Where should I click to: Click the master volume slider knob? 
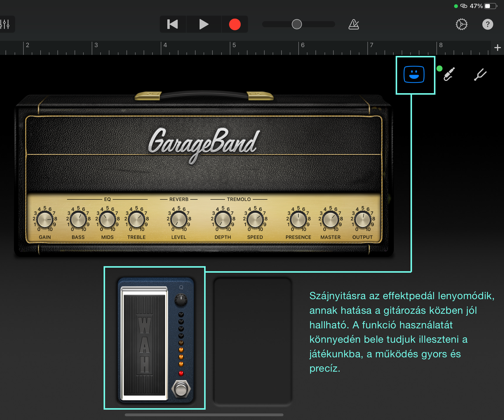pos(297,24)
